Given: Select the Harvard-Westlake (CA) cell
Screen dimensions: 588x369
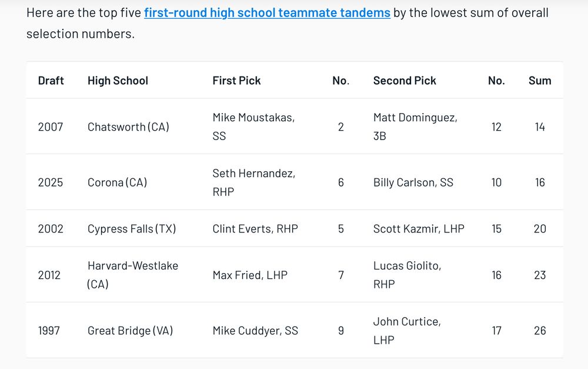Looking at the screenshot, I should click(x=133, y=275).
